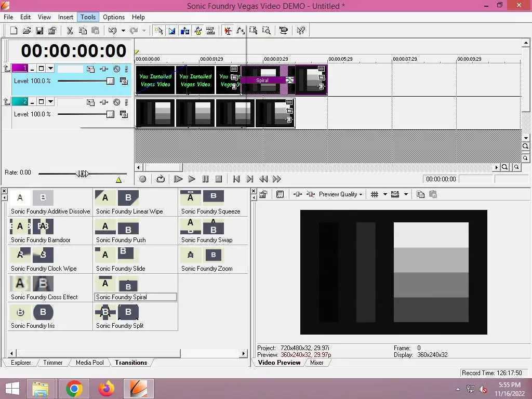Image resolution: width=532 pixels, height=399 pixels.
Task: Click the Play button in transport
Action: point(192,179)
